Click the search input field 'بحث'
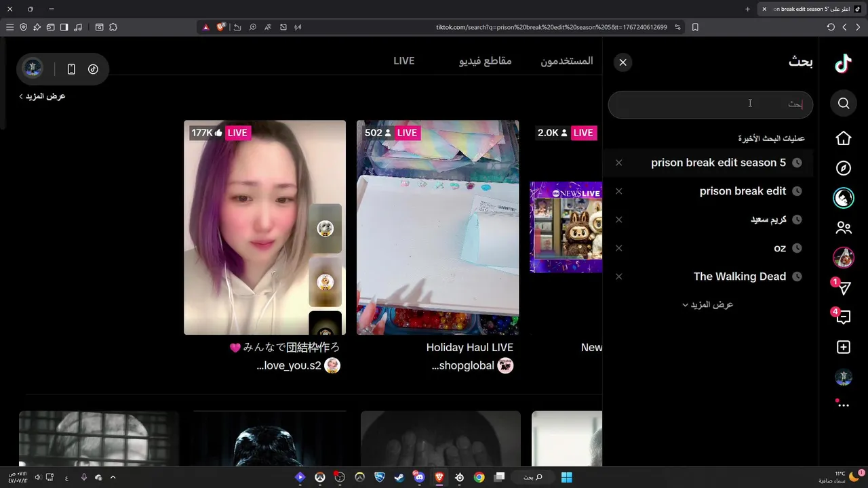 point(710,104)
